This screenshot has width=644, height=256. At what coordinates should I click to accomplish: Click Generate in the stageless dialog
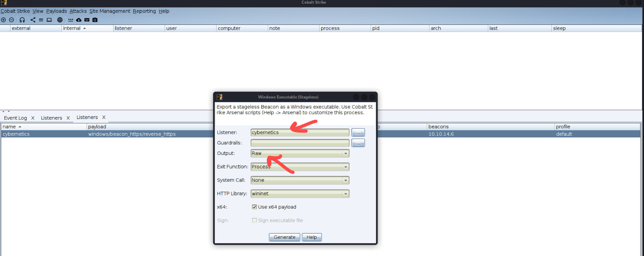pyautogui.click(x=285, y=237)
